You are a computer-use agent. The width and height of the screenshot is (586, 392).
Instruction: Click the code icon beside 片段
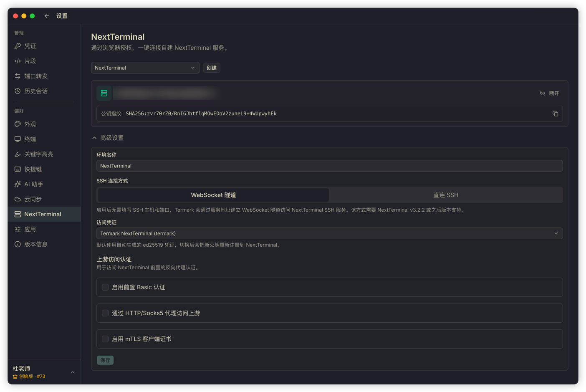[x=18, y=61]
